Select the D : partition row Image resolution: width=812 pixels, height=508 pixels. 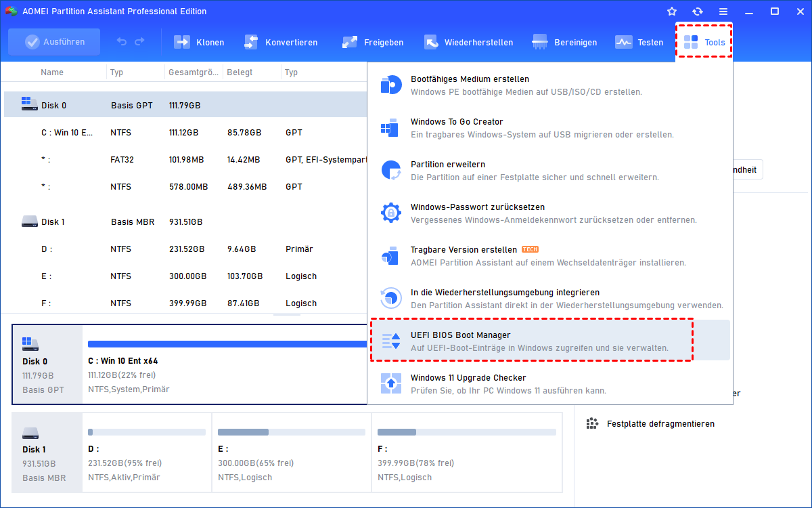tap(185, 249)
